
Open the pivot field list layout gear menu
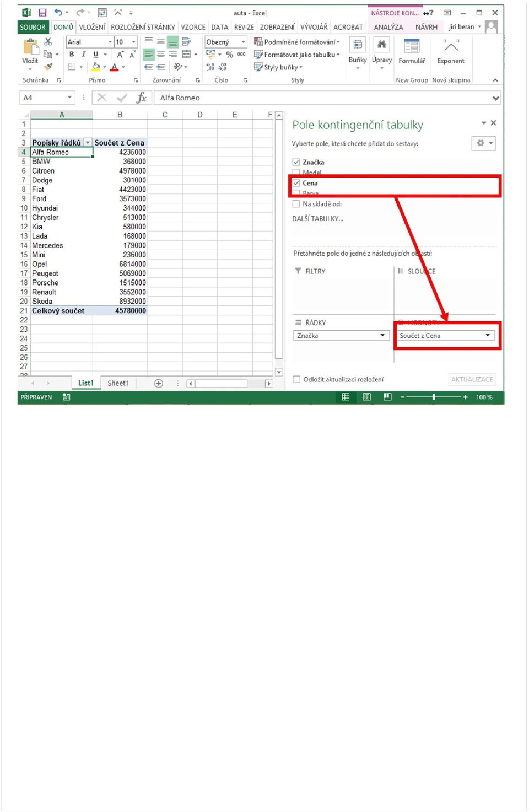(484, 143)
